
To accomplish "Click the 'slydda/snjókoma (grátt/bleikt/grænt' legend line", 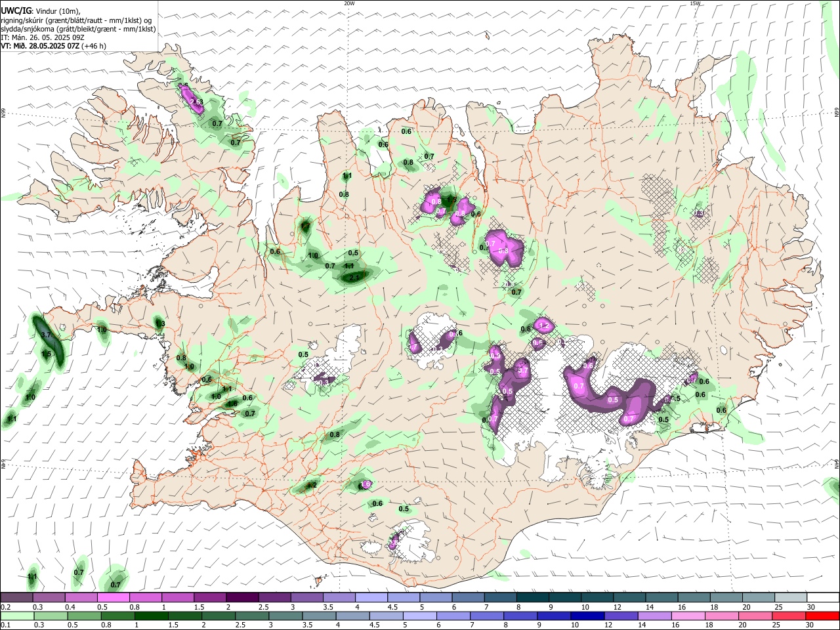I will (78, 29).
